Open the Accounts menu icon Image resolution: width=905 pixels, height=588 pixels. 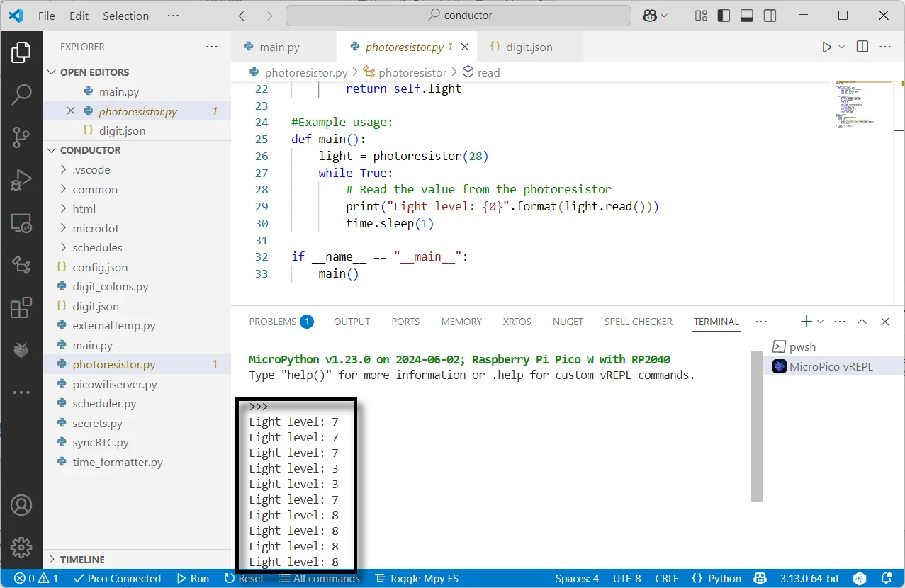click(x=21, y=506)
